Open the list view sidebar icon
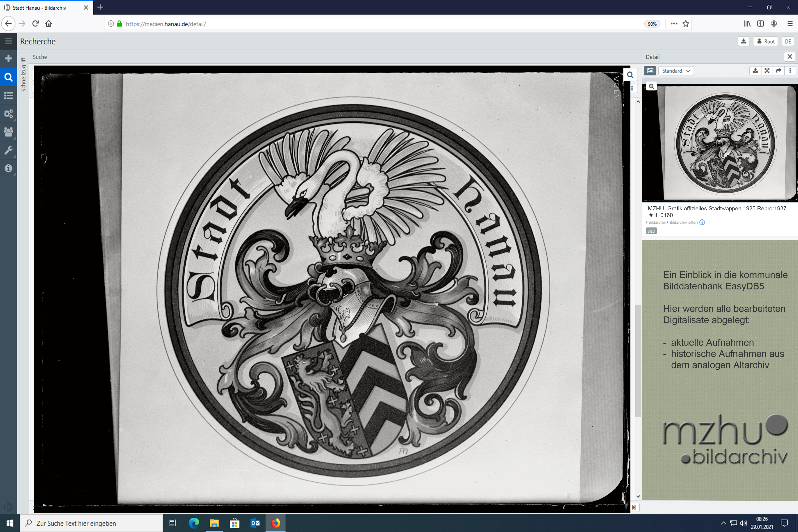 9,95
